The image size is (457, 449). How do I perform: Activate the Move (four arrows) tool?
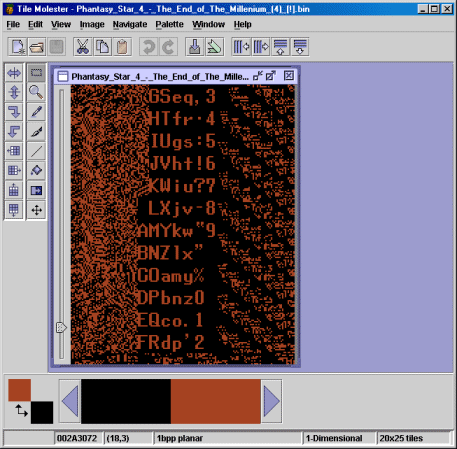36,210
